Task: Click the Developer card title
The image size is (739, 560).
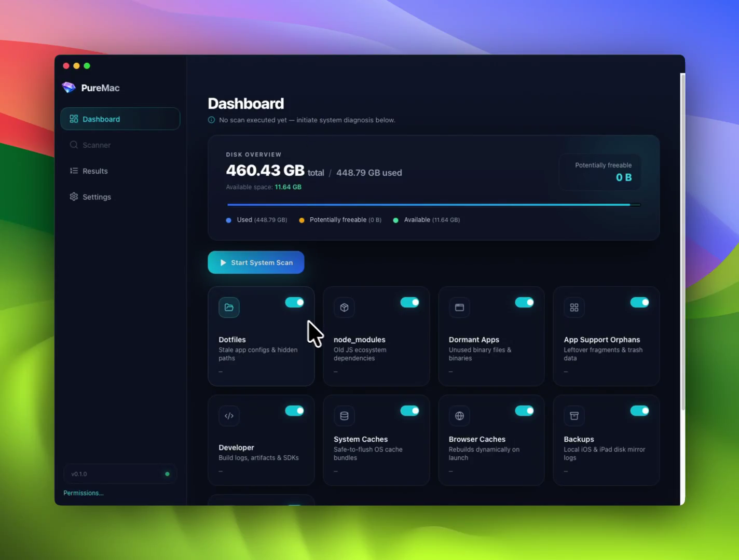Action: point(236,447)
